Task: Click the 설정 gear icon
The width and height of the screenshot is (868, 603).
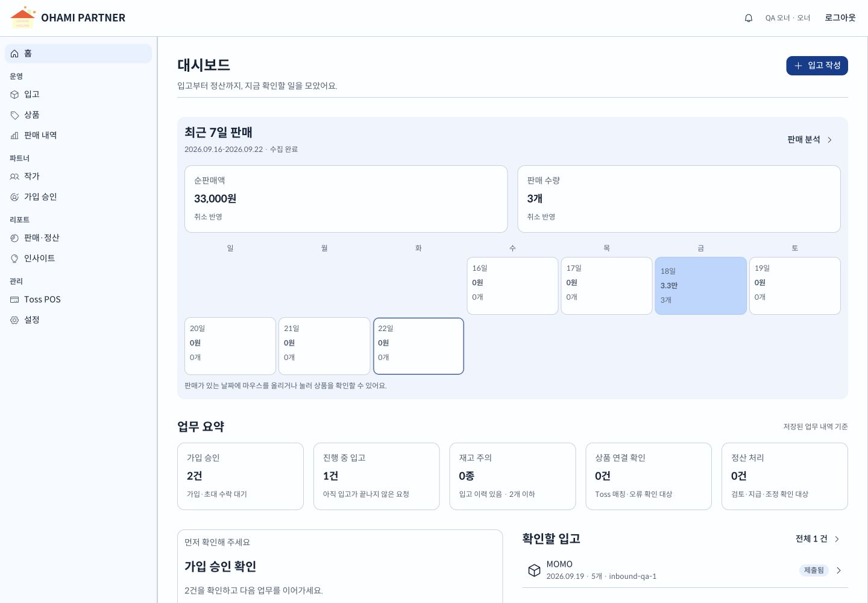Action: click(x=14, y=320)
